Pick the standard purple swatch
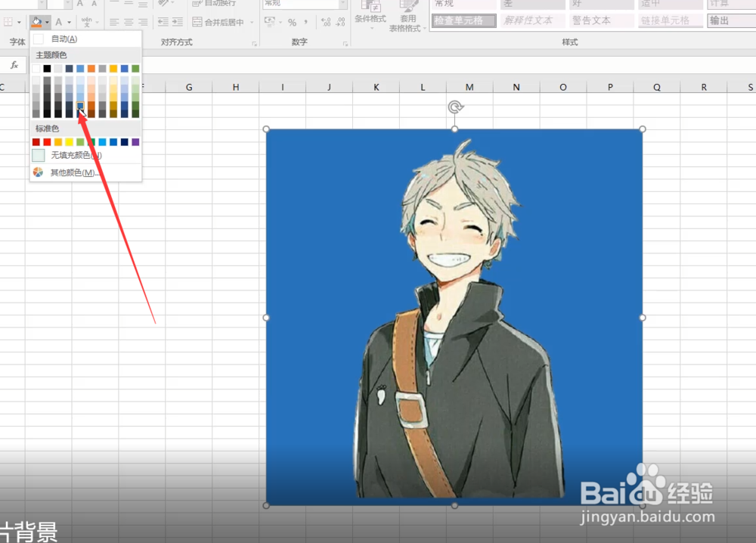This screenshot has height=543, width=756. point(135,141)
